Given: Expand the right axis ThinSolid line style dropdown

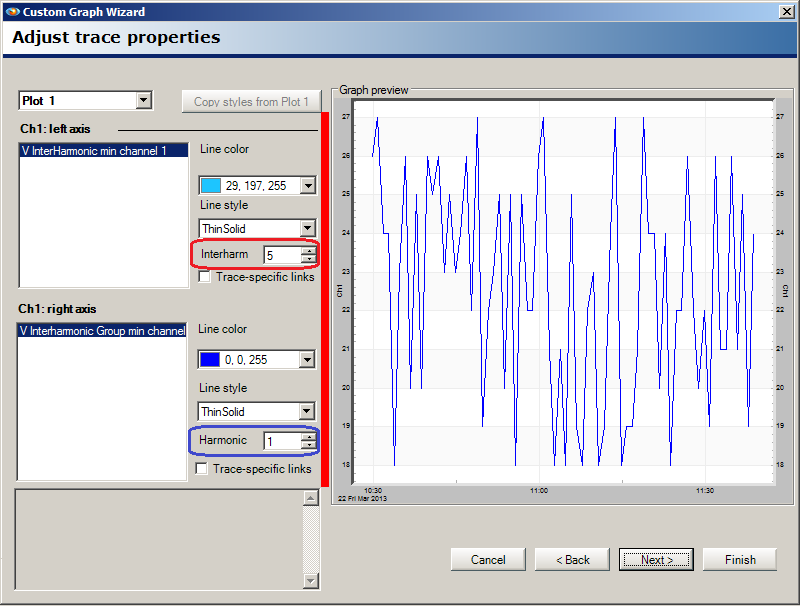Looking at the screenshot, I should coord(307,412).
